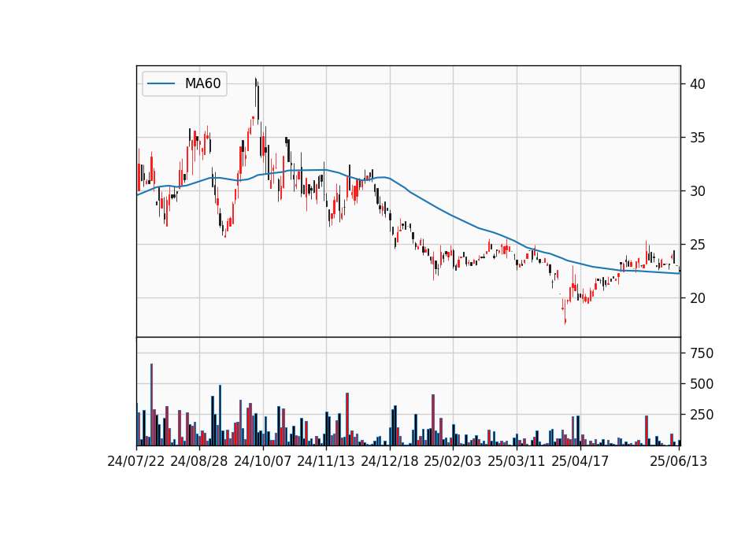Click the 25/02/03 date label
The height and width of the screenshot is (543, 756).
coord(453,461)
